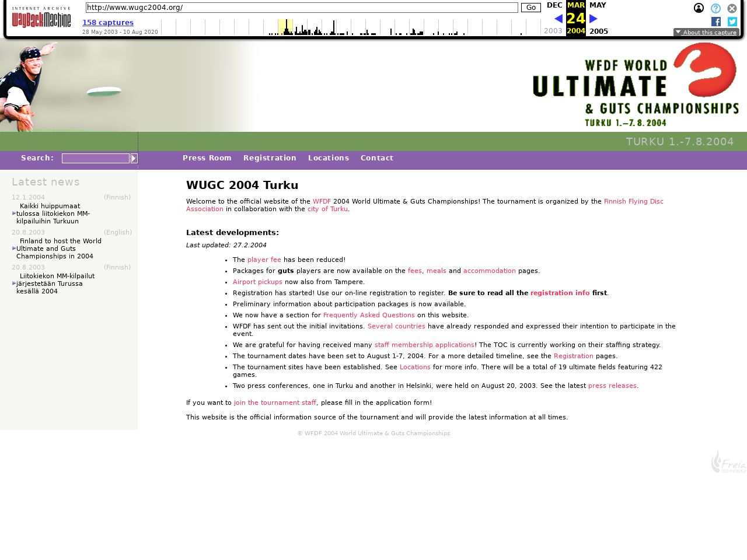The width and height of the screenshot is (747, 560).
Task: Open the Press Room menu
Action: 207,158
